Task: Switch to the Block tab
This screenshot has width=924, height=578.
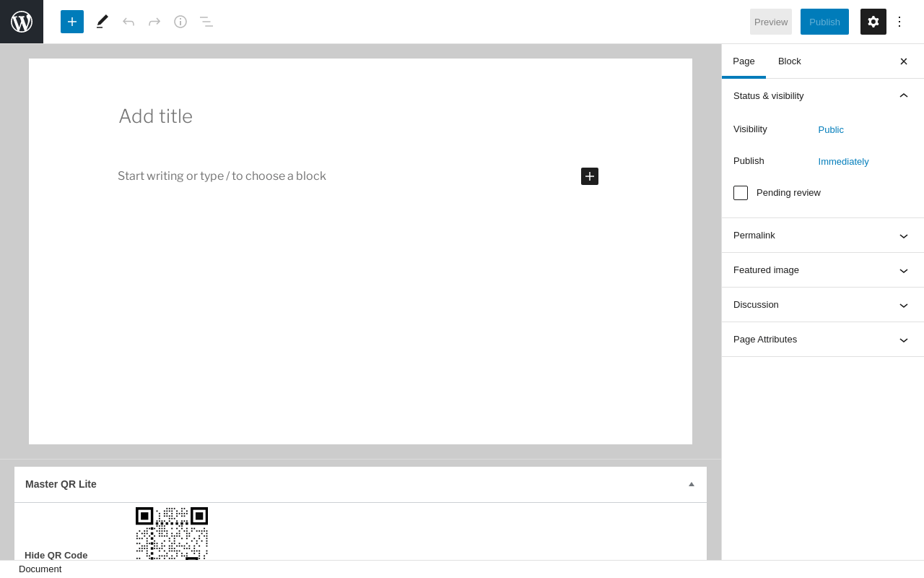Action: [790, 61]
